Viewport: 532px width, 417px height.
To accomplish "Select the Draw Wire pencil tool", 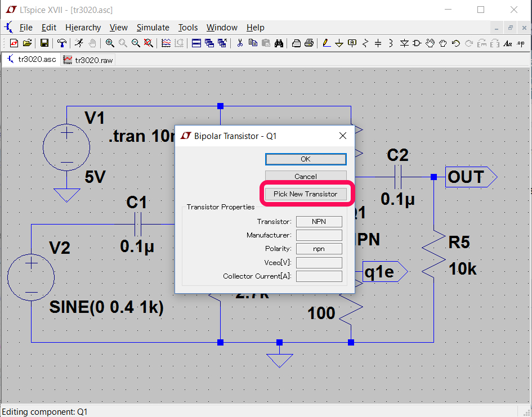I will tap(325, 43).
